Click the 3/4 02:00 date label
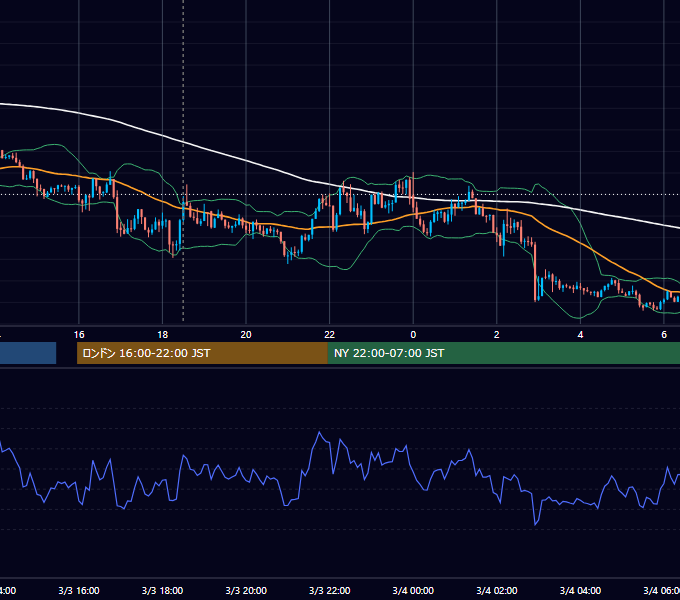Viewport: 680px width, 600px height. [x=497, y=590]
